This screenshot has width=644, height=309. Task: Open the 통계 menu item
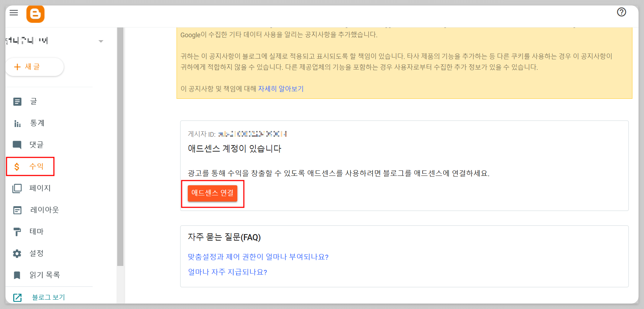click(x=37, y=123)
